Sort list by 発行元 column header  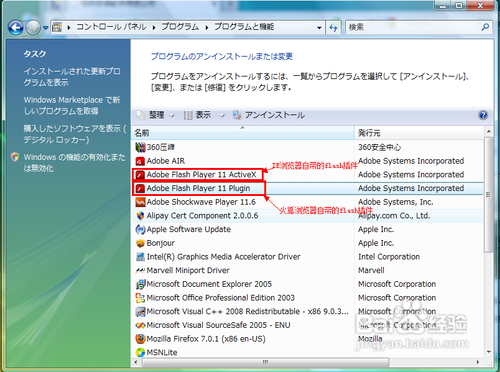pyautogui.click(x=419, y=133)
